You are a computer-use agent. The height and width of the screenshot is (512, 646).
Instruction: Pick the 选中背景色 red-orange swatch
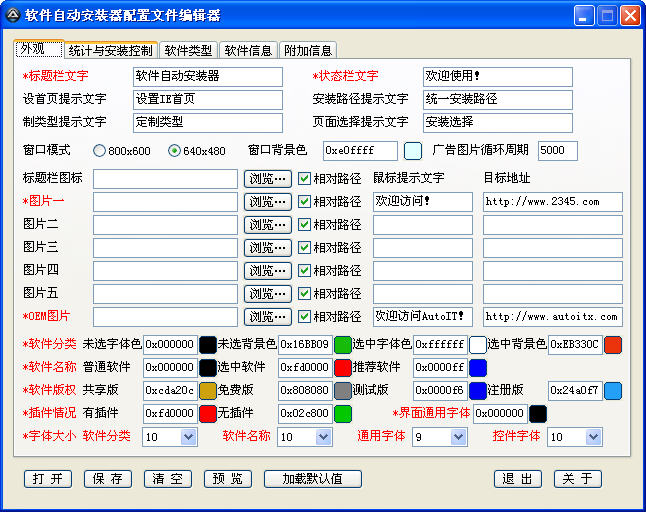[613, 345]
